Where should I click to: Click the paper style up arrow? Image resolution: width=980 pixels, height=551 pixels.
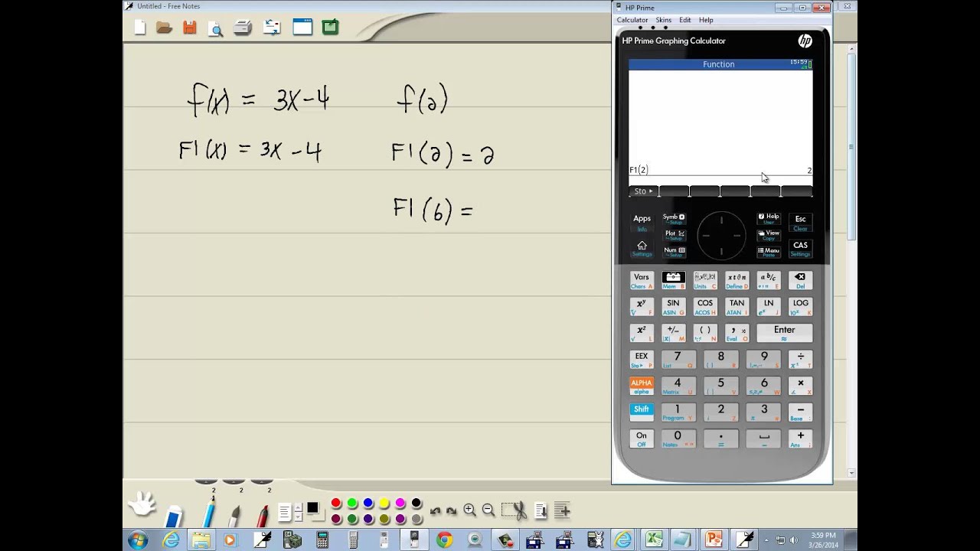click(297, 506)
